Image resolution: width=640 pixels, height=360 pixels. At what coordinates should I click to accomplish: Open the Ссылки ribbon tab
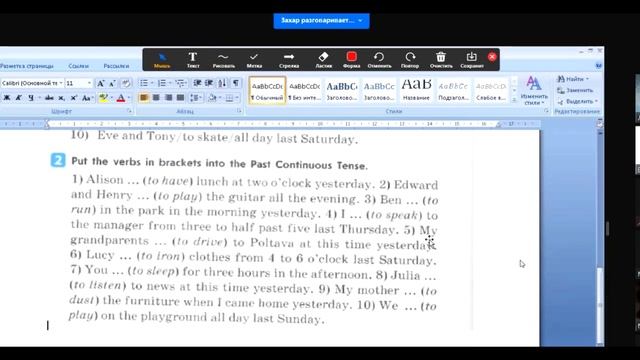pyautogui.click(x=78, y=66)
